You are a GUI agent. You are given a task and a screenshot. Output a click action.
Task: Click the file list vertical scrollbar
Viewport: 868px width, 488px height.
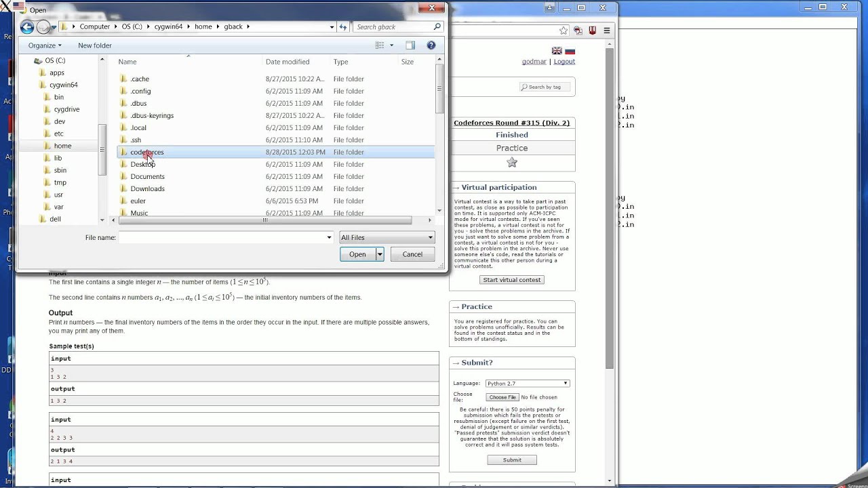(439, 88)
